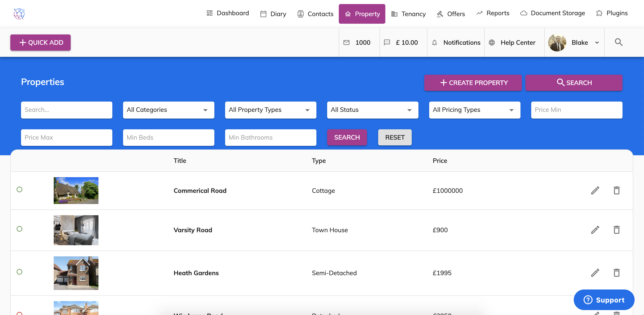644x315 pixels.
Task: Select the Varsity Road row radio circle
Action: (19, 229)
